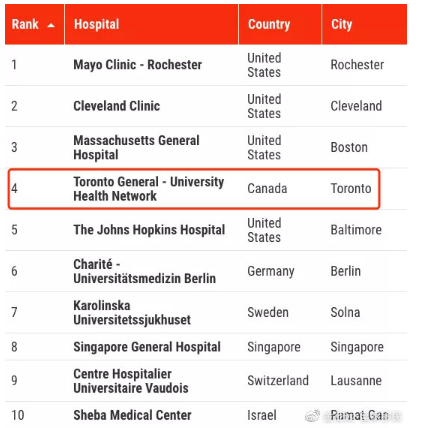Open The Johns Hopkins Hospital entry
432x428 pixels.
tap(149, 230)
